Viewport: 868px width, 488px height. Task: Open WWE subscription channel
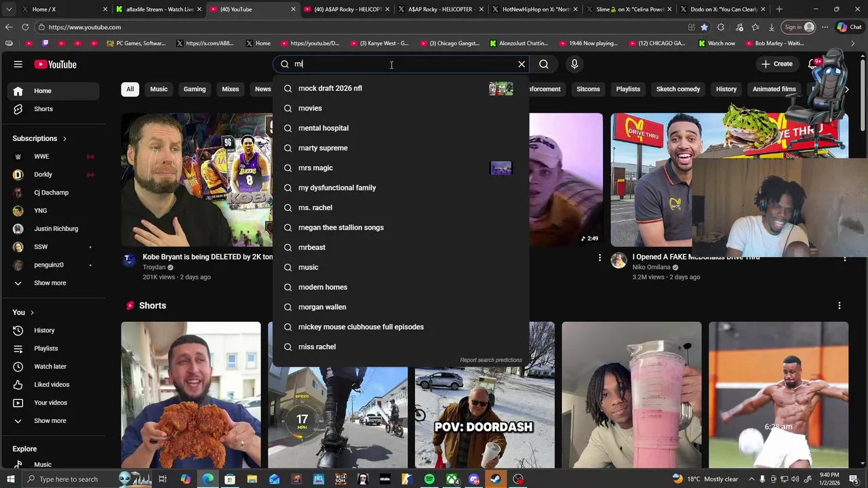(54, 157)
